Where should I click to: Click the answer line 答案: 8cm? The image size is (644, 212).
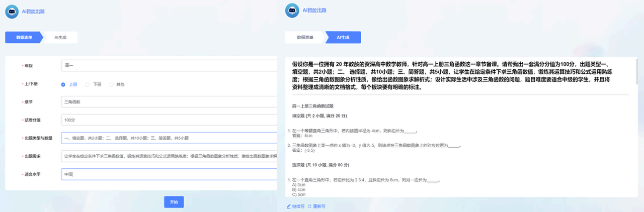[302, 136]
